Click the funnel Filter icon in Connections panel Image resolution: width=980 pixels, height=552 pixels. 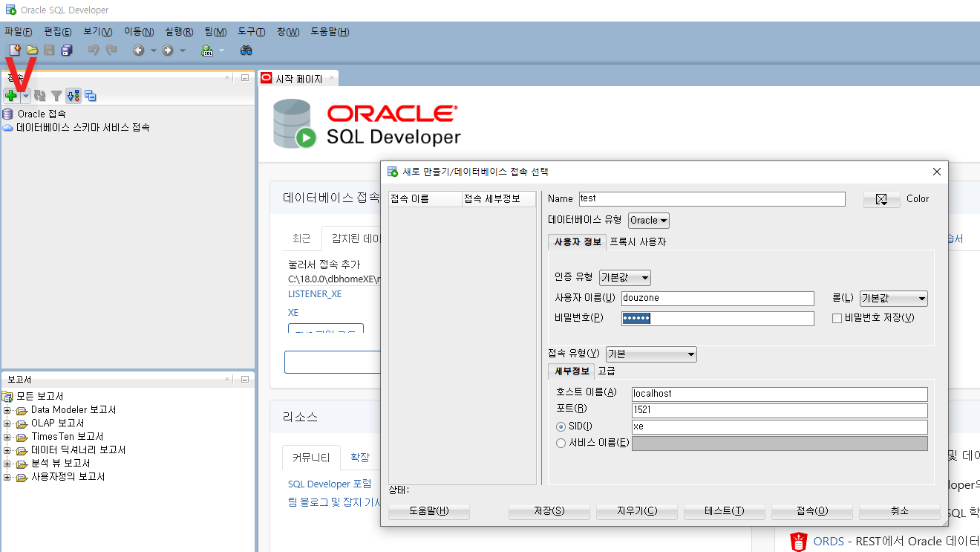56,96
